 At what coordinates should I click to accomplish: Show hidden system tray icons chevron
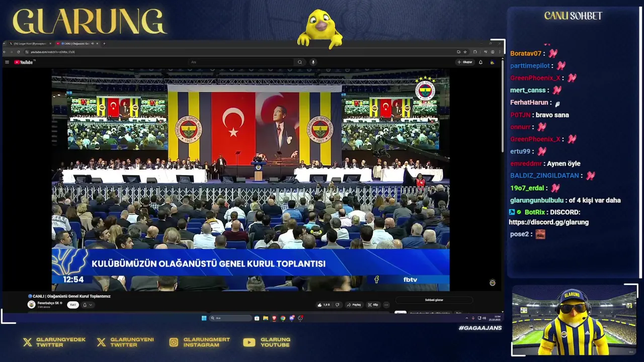(x=466, y=318)
